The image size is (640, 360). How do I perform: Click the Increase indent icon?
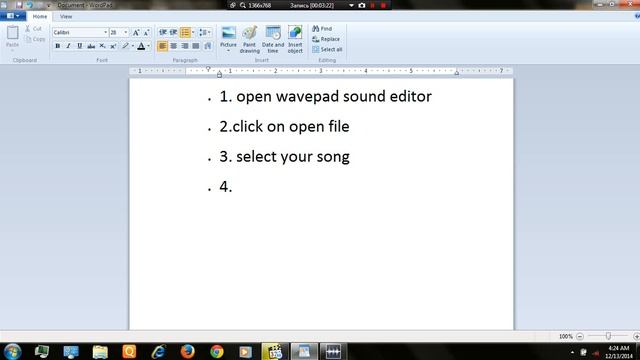coord(173,32)
